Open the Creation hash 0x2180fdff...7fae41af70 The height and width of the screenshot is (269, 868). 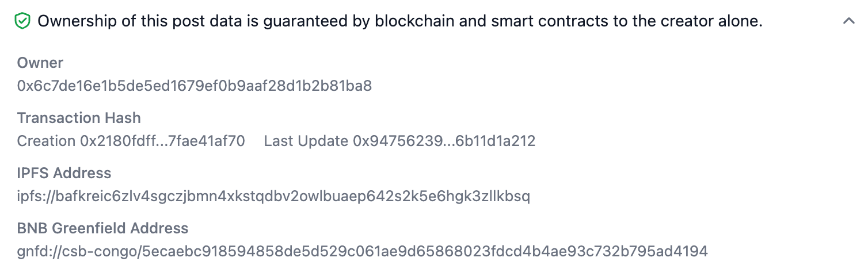pyautogui.click(x=162, y=141)
